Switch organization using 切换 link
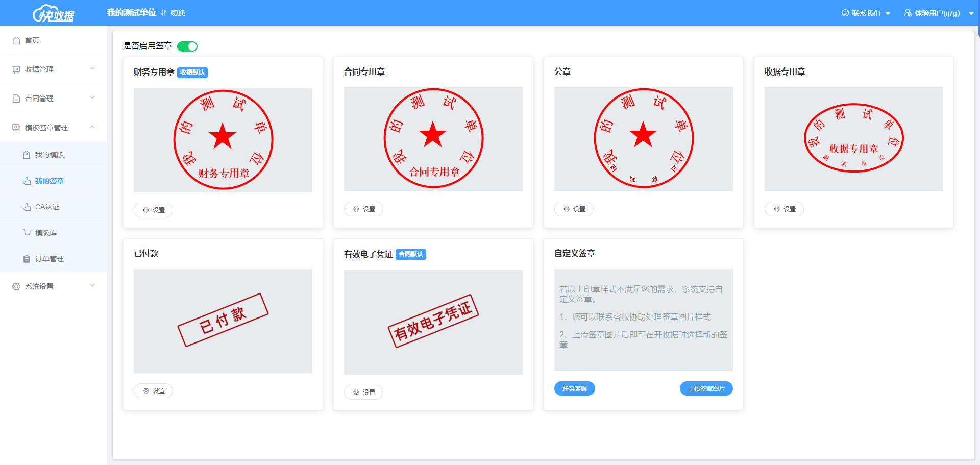 point(173,13)
